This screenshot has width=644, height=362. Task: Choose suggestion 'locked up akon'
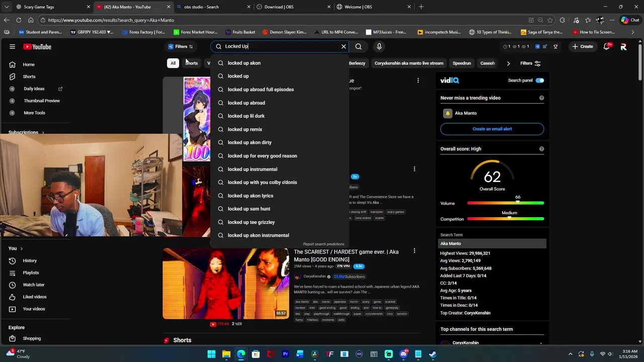(x=279, y=63)
